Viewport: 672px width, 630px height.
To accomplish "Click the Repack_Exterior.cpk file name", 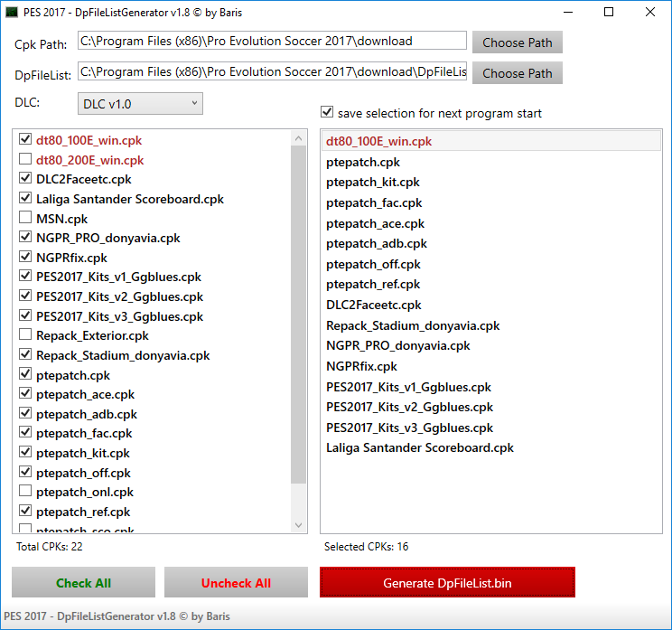I will click(92, 335).
